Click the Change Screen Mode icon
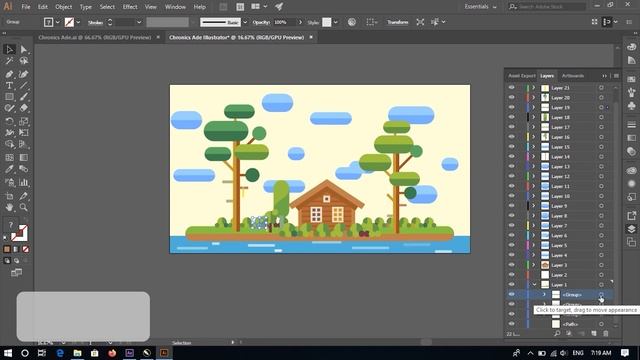This screenshot has width=640, height=360. (x=16, y=273)
